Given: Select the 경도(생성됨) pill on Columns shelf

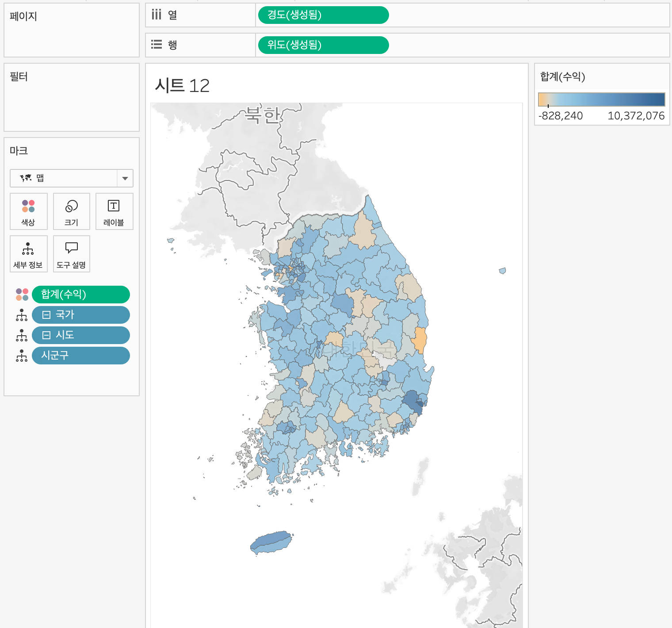Looking at the screenshot, I should tap(324, 15).
